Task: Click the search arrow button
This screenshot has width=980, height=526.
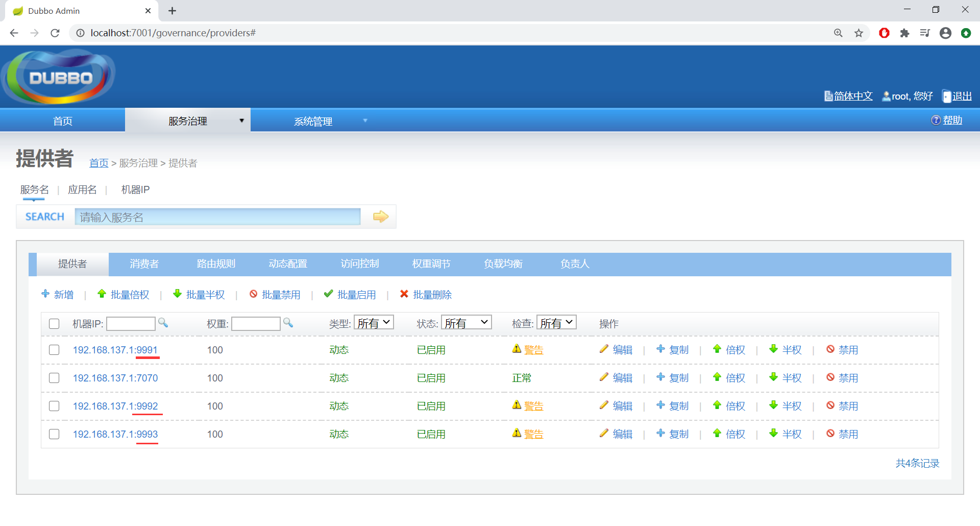Action: point(381,217)
